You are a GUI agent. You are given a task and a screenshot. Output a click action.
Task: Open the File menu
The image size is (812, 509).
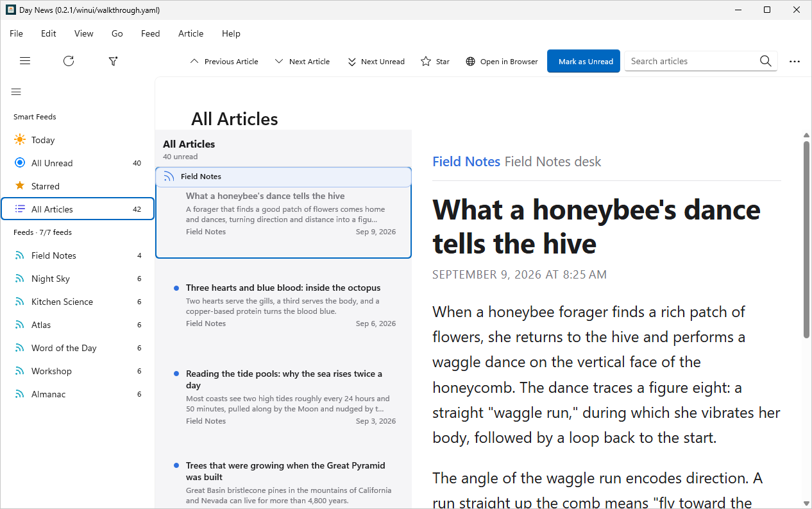(16, 33)
